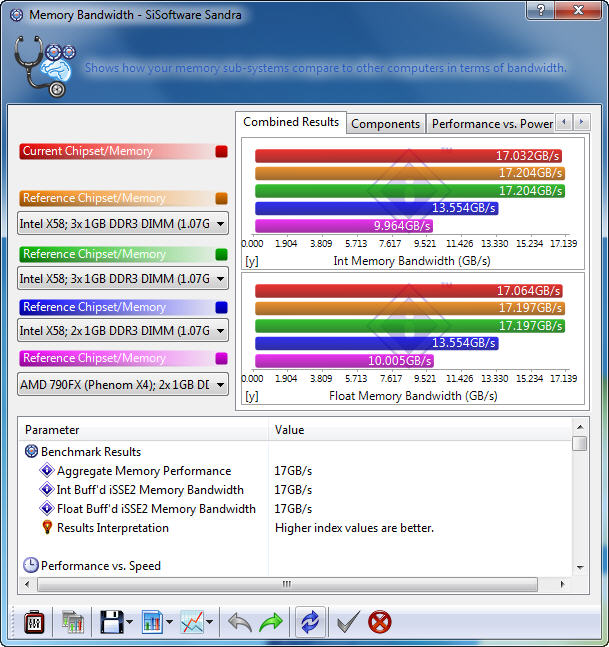Click the floppy disk save icon
609x647 pixels.
(111, 622)
